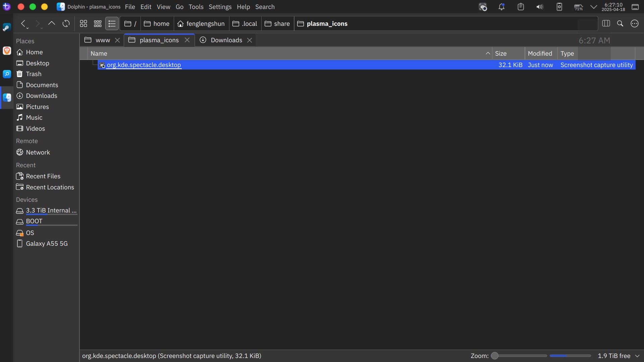Switch to Icons view mode
The image size is (644, 362).
[x=84, y=24]
